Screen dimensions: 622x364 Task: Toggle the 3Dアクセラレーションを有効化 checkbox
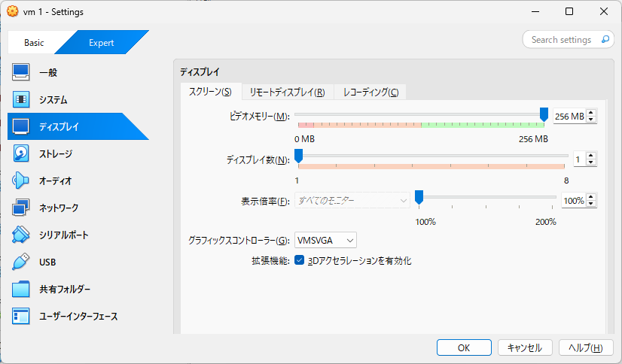tap(299, 261)
